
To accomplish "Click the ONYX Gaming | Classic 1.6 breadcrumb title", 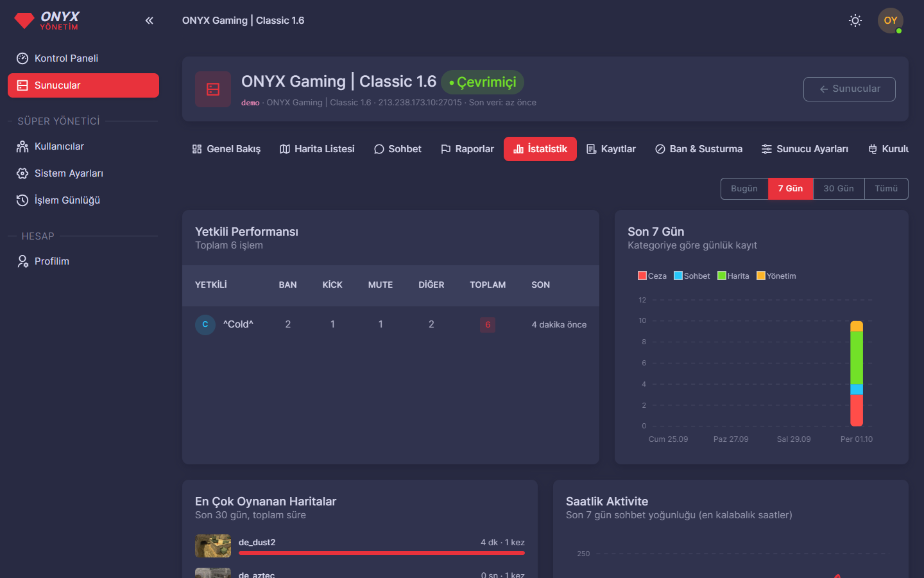I will click(243, 21).
